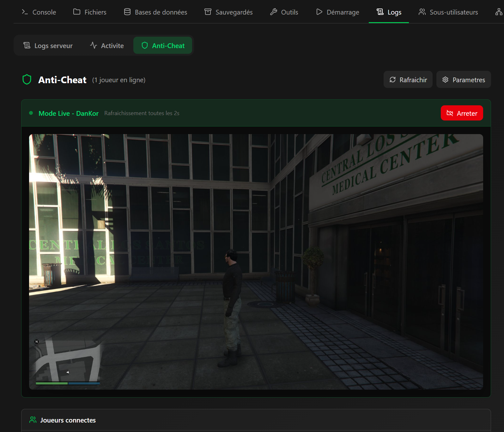Viewport: 504px width, 432px height.
Task: Open the Console tab
Action: pos(39,12)
